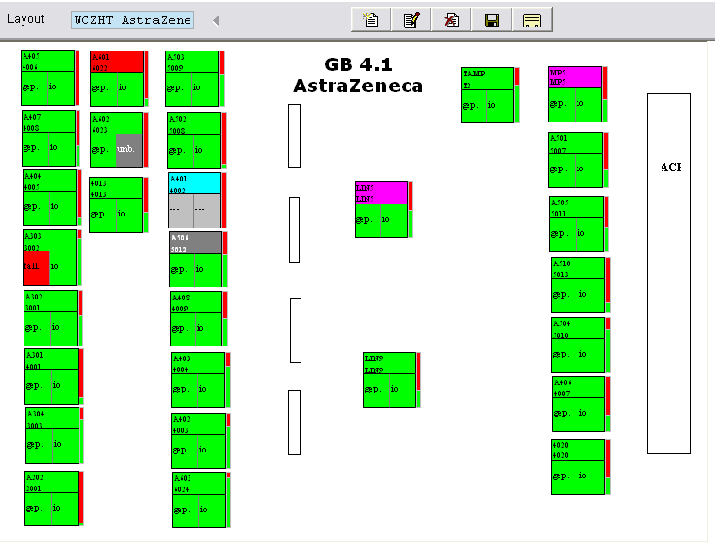This screenshot has width=715, height=545.
Task: Click the 'gep.' cell of LDN5 tile
Action: [368, 221]
